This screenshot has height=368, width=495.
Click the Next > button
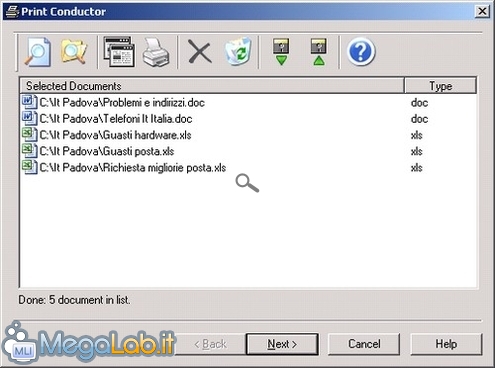(x=282, y=344)
